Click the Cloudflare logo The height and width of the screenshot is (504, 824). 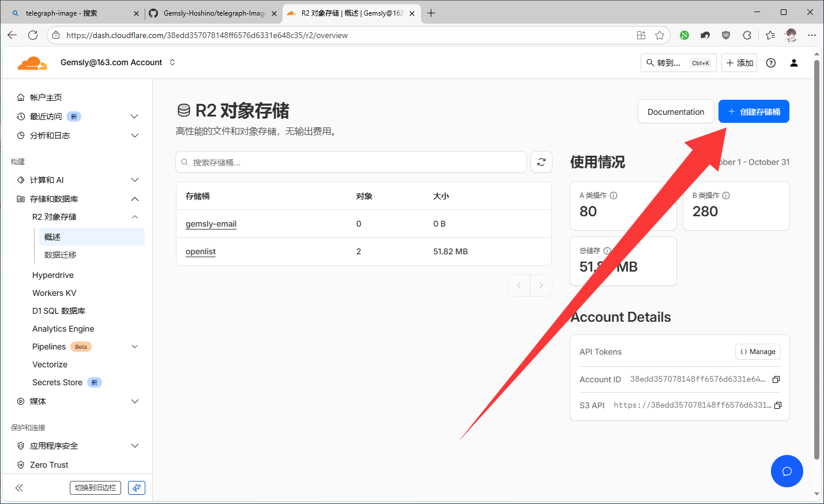(x=32, y=63)
